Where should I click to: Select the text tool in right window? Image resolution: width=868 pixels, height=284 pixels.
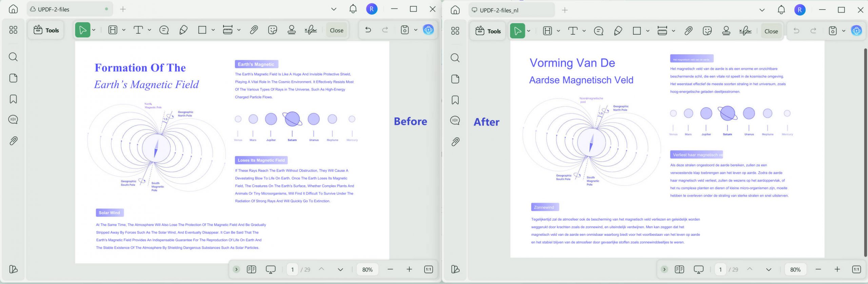click(x=573, y=31)
